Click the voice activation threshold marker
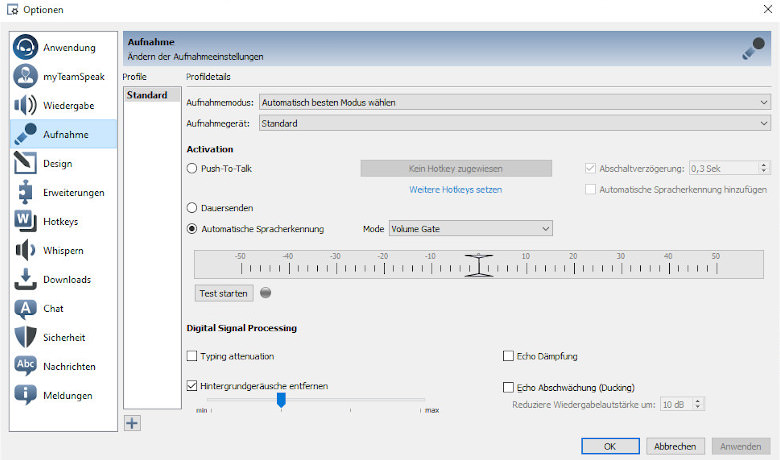Image resolution: width=780 pixels, height=460 pixels. coord(479,265)
